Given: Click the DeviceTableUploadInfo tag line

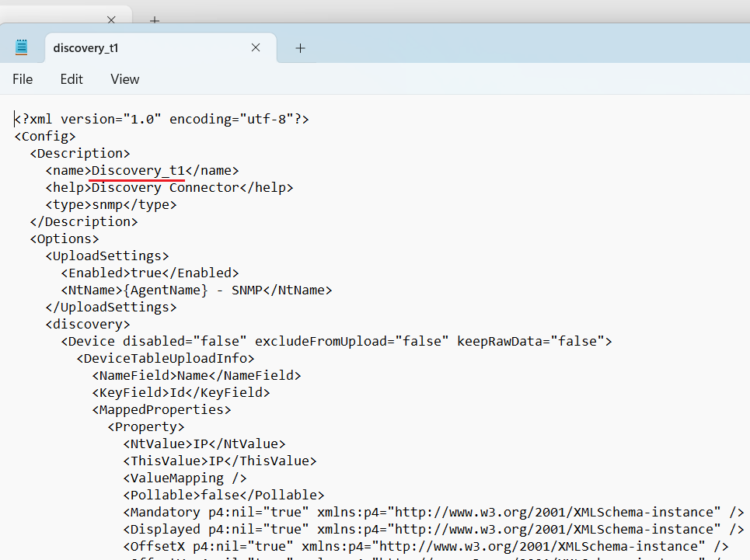Looking at the screenshot, I should 165,359.
